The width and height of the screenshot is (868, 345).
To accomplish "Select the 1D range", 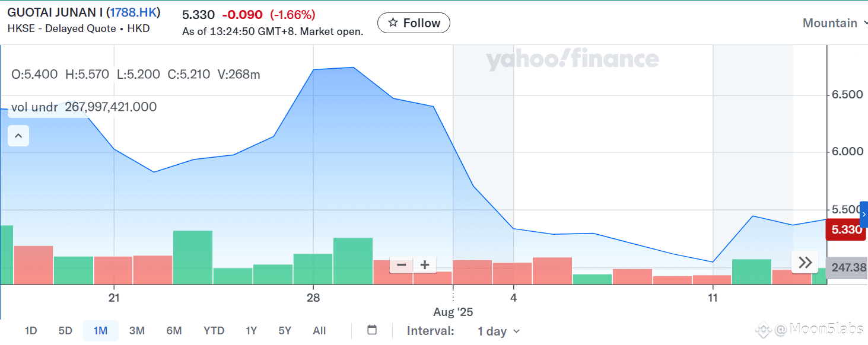I will 31,331.
